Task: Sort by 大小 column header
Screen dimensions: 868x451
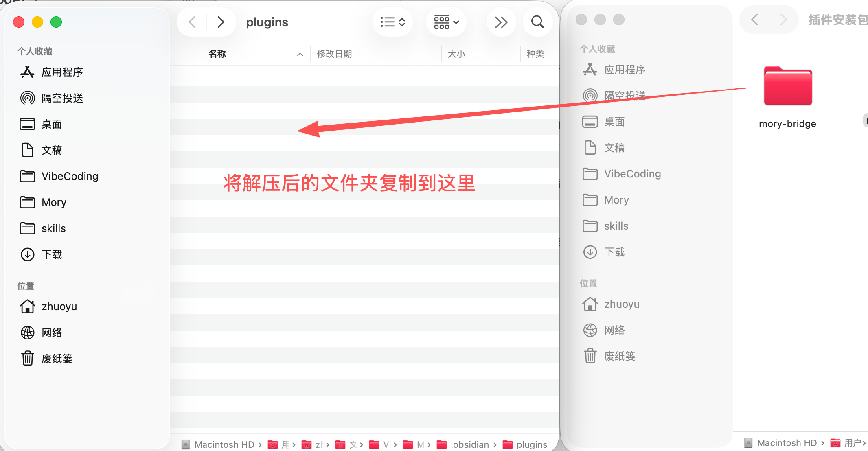Action: point(456,54)
